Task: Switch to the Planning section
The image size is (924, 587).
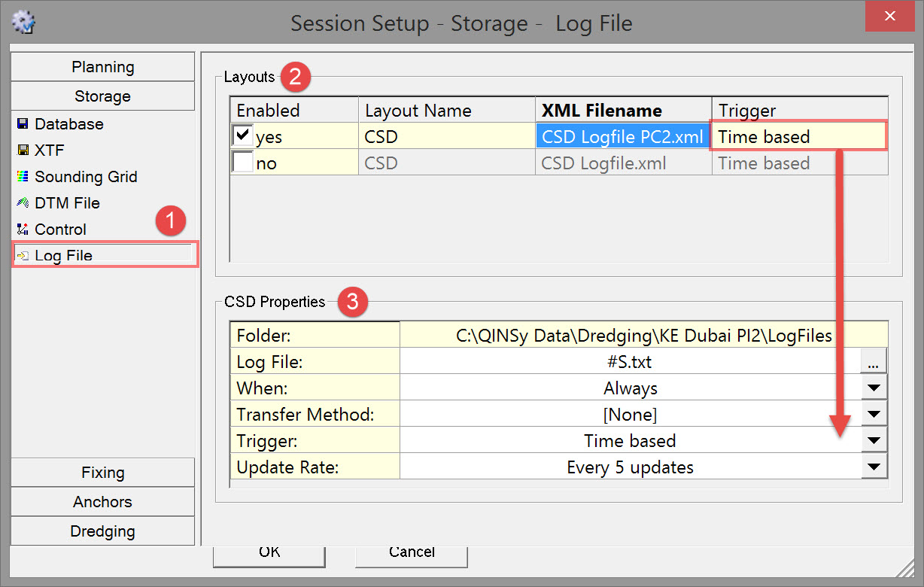Action: pyautogui.click(x=103, y=67)
